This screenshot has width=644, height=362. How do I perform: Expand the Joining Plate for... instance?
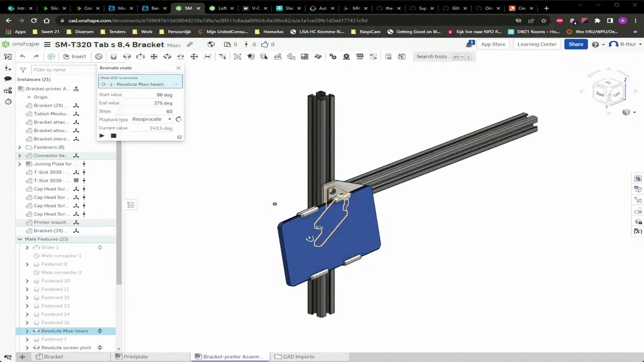tap(20, 164)
